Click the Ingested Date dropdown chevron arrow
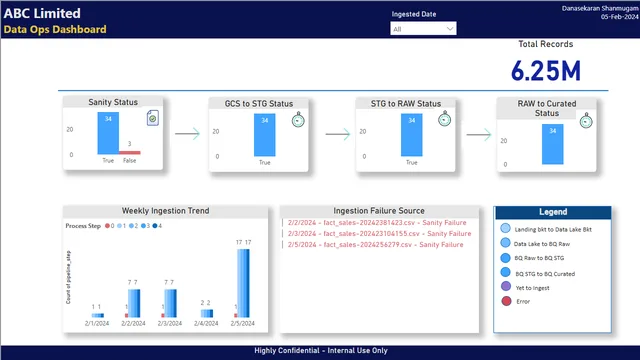 coord(450,29)
